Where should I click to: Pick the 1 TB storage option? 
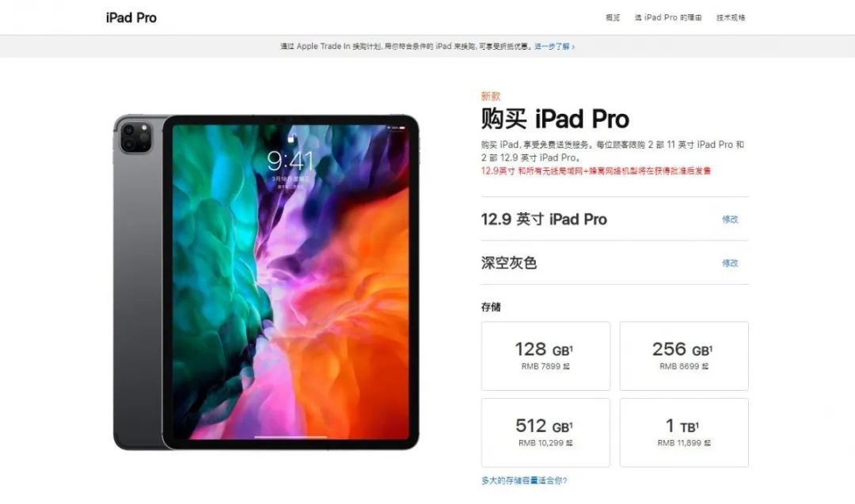click(684, 433)
